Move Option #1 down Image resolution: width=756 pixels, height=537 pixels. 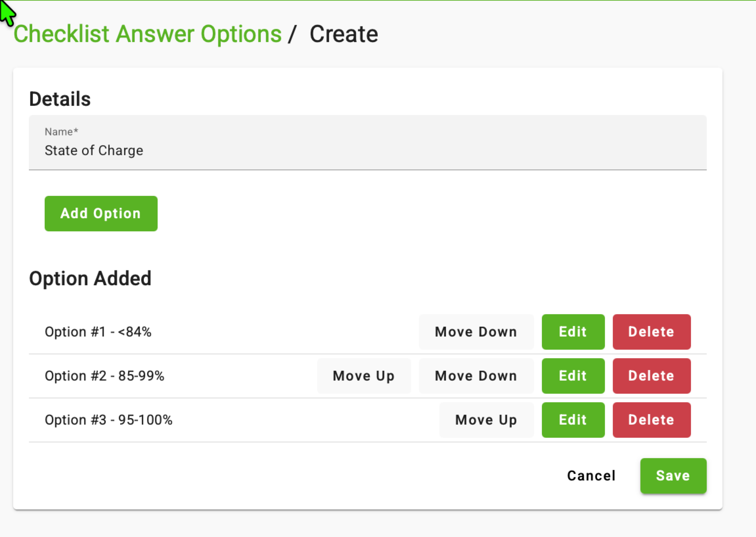(476, 332)
